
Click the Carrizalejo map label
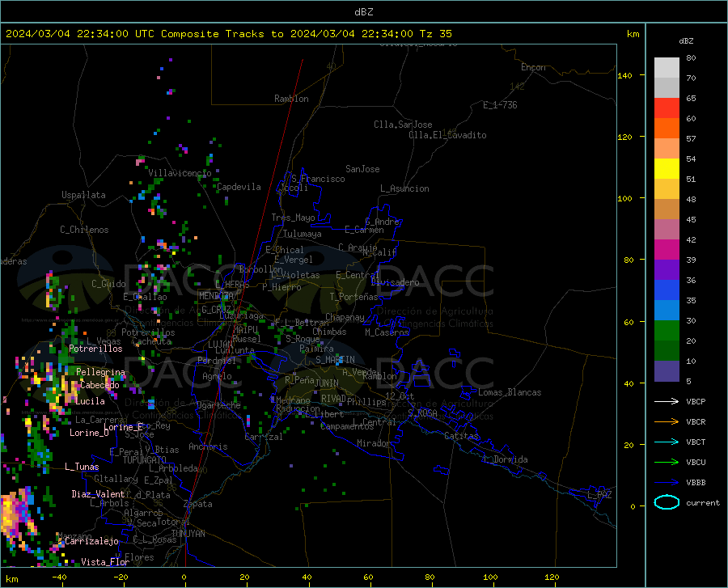coord(91,541)
